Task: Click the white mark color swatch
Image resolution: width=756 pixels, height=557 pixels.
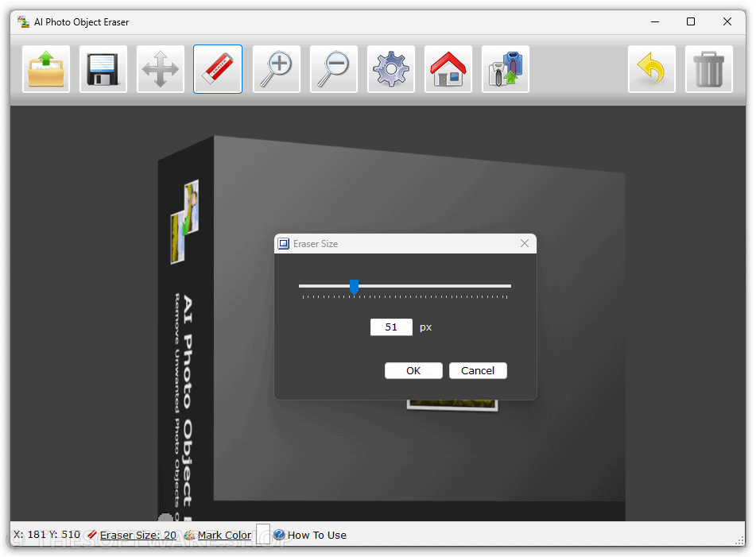Action: (263, 534)
